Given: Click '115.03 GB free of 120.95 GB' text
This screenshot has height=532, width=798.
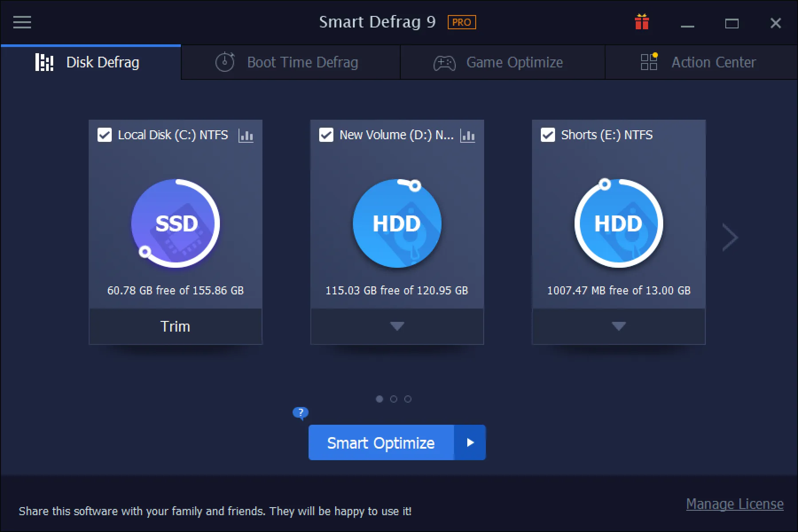Looking at the screenshot, I should tap(397, 290).
